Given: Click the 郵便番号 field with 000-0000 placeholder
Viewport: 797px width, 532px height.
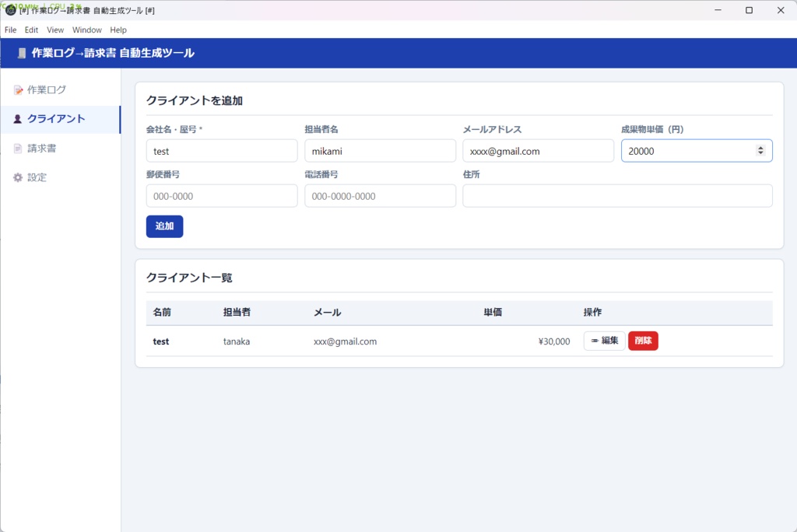Looking at the screenshot, I should coord(222,195).
